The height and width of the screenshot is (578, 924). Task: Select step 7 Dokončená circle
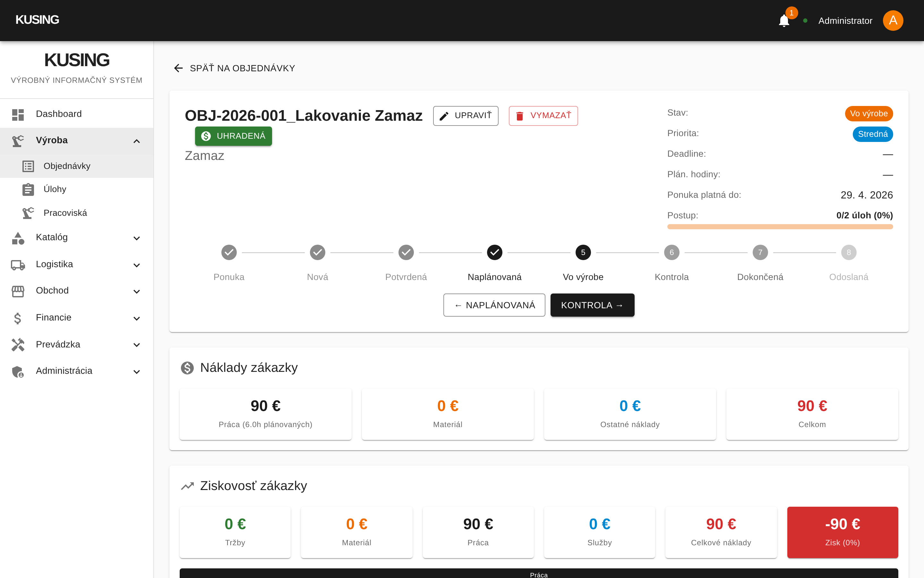point(760,252)
